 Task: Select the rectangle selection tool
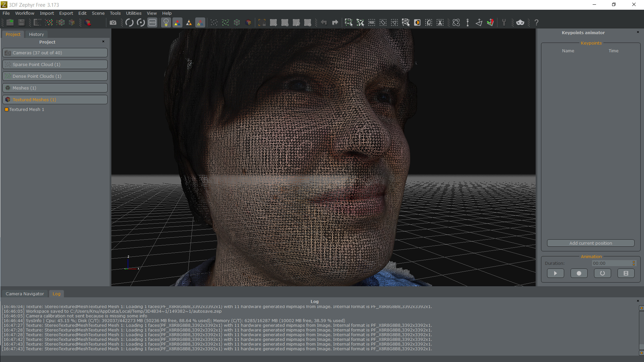349,22
